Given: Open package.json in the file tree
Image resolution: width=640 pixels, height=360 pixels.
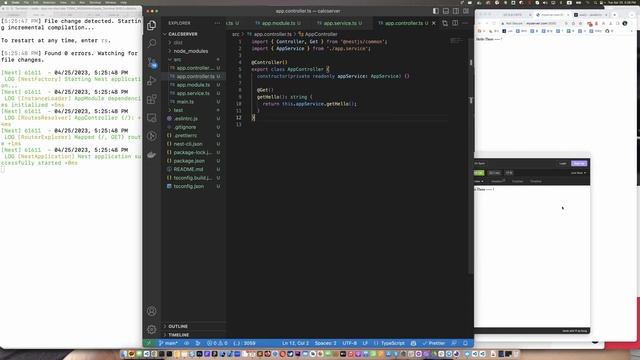Looking at the screenshot, I should (189, 161).
